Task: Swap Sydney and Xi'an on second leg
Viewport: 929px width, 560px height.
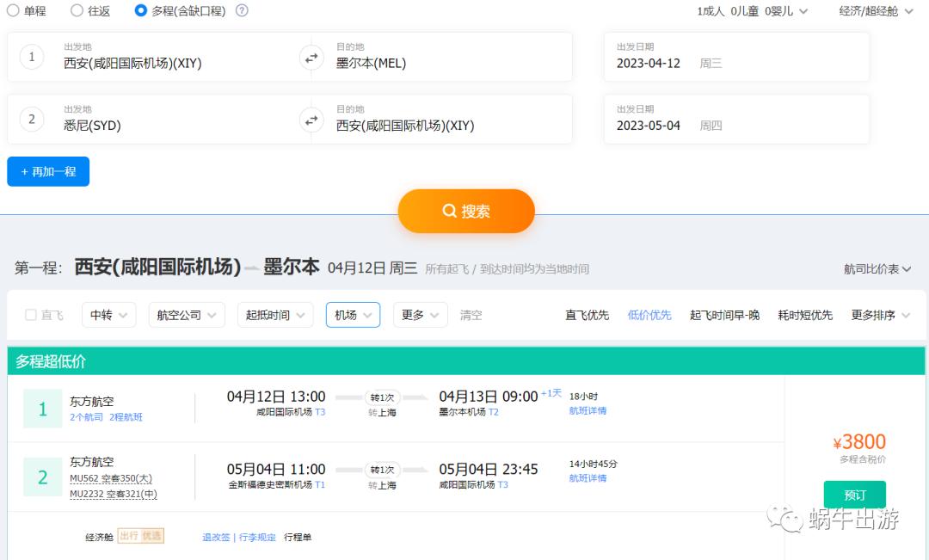Action: coord(310,120)
